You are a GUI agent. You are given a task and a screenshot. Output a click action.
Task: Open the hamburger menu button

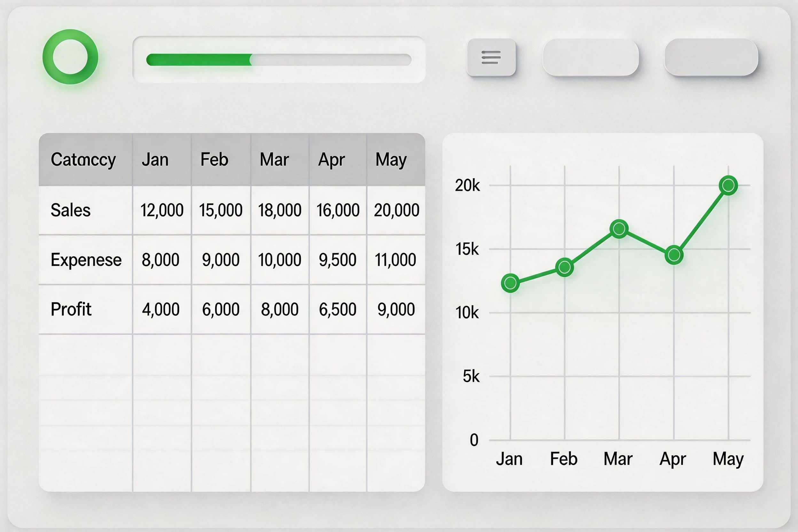(491, 57)
